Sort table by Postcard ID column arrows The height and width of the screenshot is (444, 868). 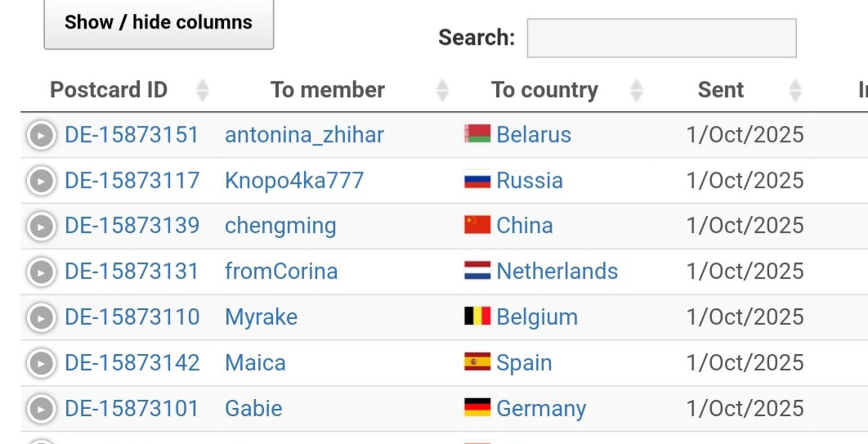coord(203,90)
